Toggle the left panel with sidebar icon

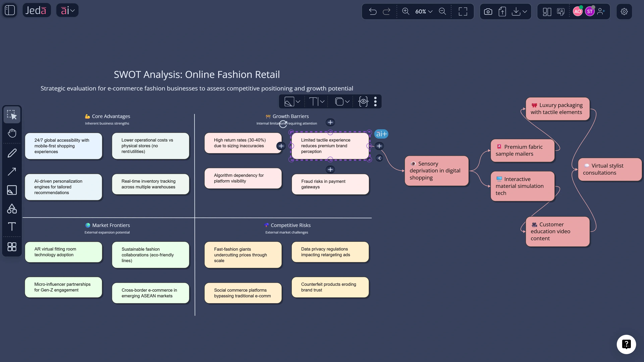(10, 10)
